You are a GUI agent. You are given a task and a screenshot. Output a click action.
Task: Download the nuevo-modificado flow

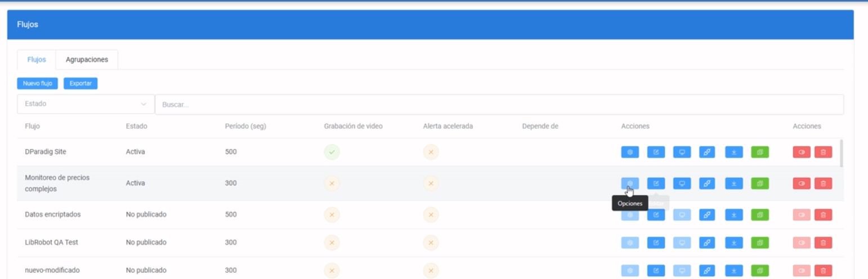pos(734,271)
